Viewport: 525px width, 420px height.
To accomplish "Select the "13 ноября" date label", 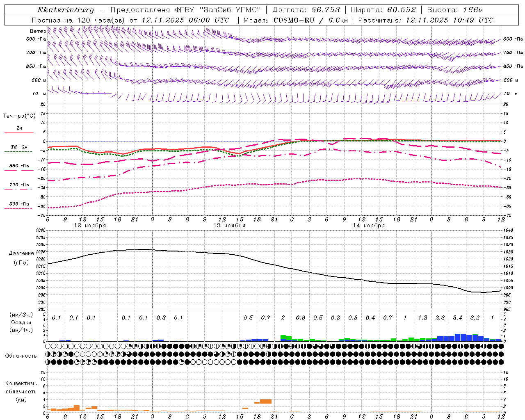I will coord(229,226).
